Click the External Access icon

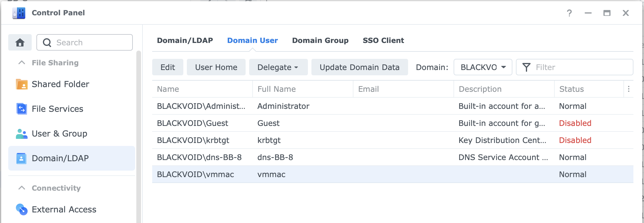point(21,209)
